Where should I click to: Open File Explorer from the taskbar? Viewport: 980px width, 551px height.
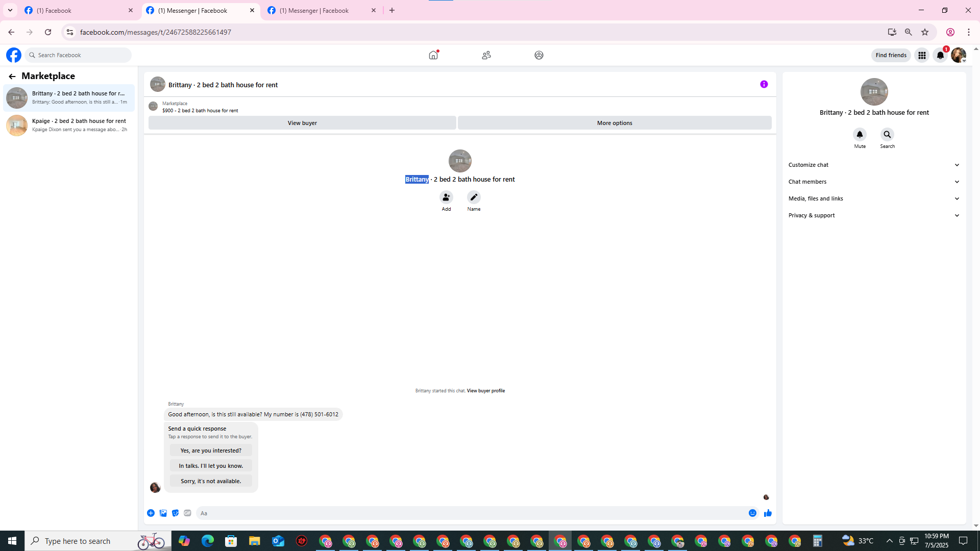coord(254,541)
